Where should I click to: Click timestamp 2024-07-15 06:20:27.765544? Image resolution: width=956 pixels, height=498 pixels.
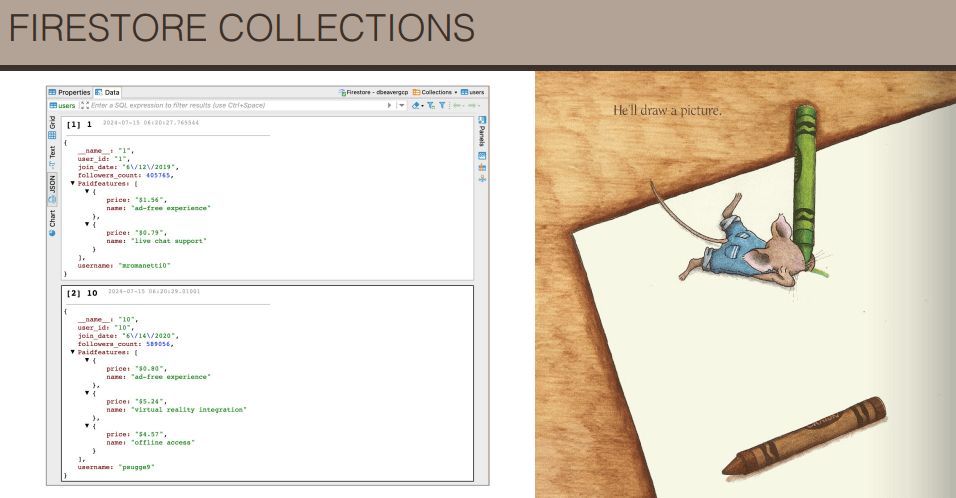coord(151,123)
